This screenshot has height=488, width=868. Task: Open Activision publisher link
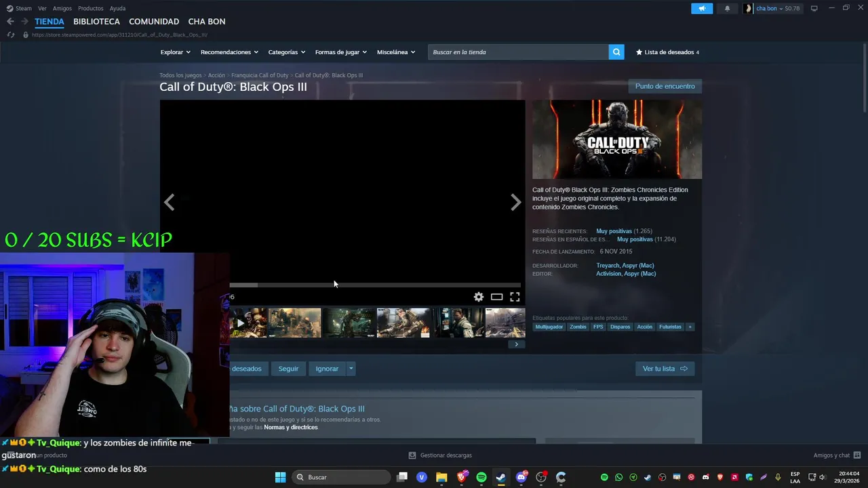point(608,274)
